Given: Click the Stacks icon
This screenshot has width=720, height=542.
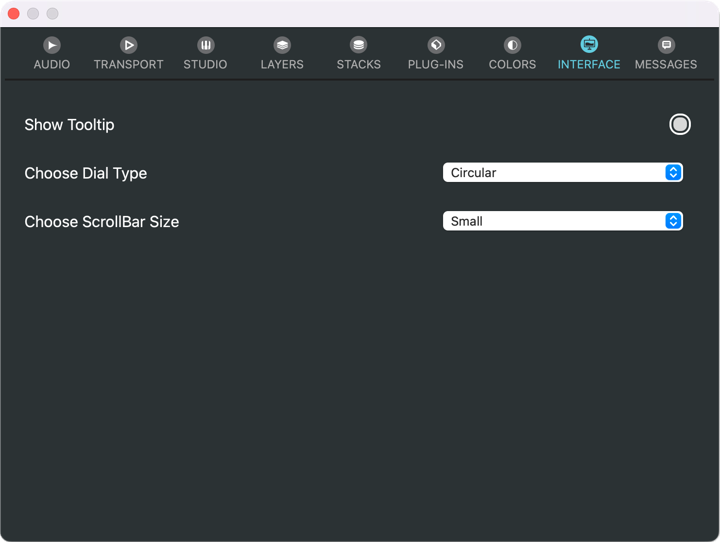Looking at the screenshot, I should 359,45.
